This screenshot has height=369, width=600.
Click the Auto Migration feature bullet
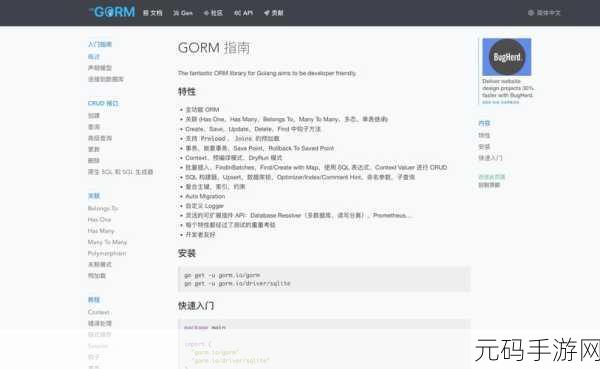[205, 196]
